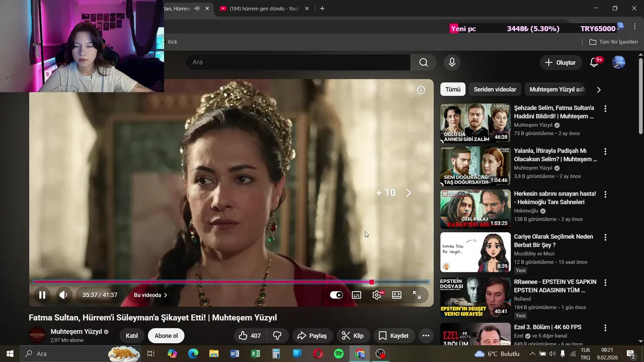The image size is (644, 362).
Task: Skip forward with the +10 arrow
Action: pyautogui.click(x=408, y=193)
